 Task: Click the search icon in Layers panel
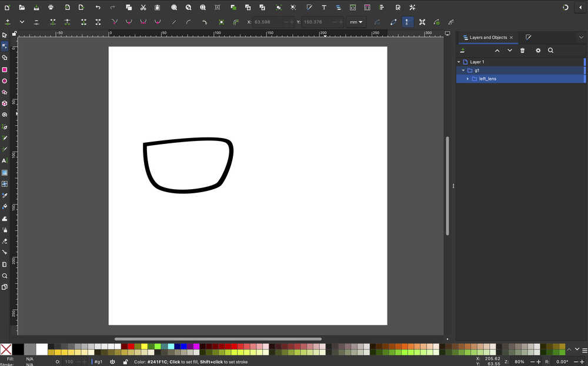[x=551, y=51]
